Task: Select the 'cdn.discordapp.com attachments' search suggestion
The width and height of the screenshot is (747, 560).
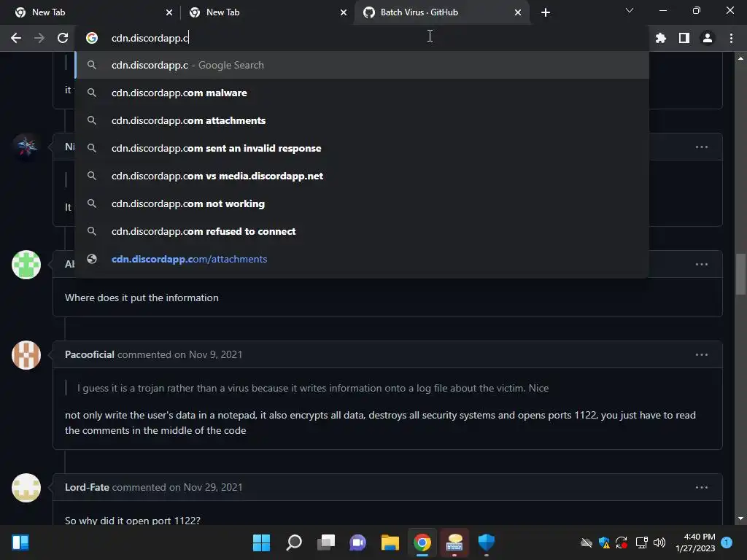Action: [x=362, y=120]
